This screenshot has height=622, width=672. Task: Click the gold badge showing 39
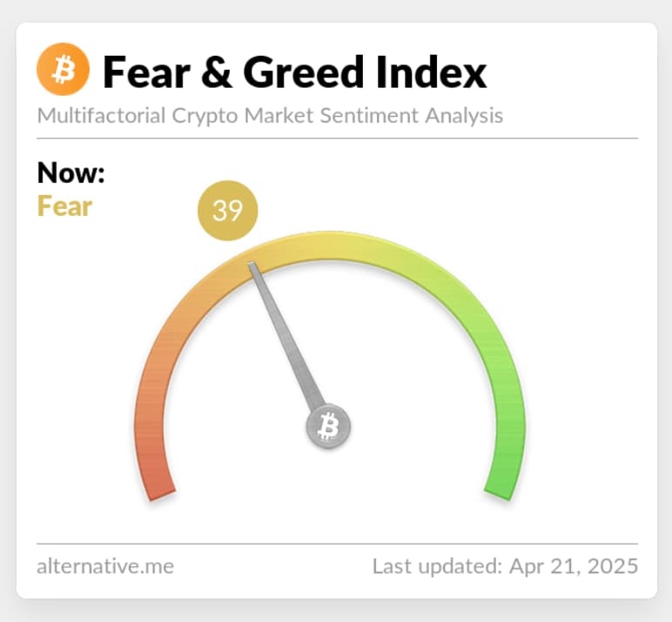click(x=228, y=211)
